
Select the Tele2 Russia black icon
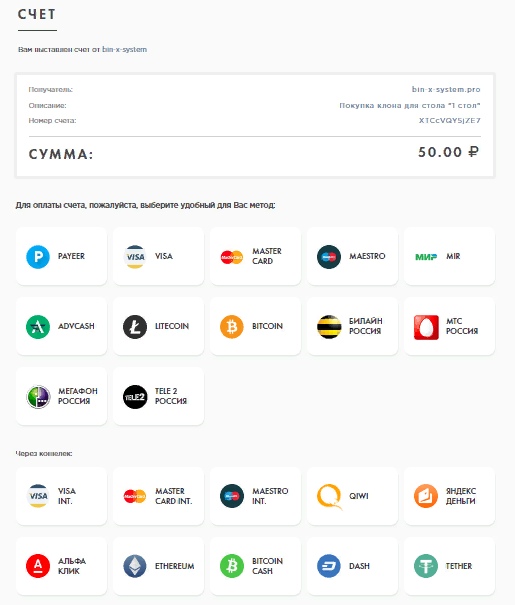coord(135,397)
